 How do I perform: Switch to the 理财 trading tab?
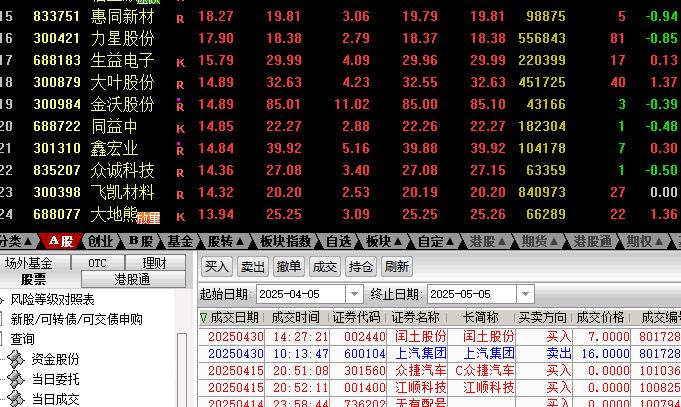point(155,263)
